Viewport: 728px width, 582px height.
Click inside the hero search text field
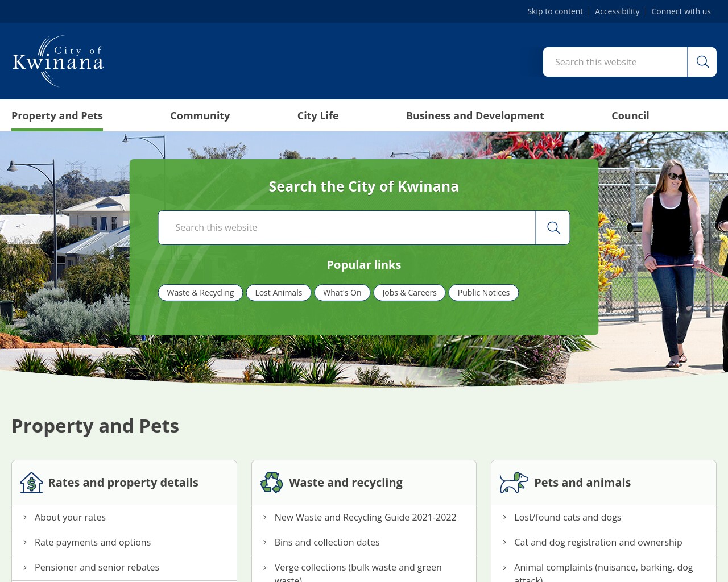[x=347, y=227]
